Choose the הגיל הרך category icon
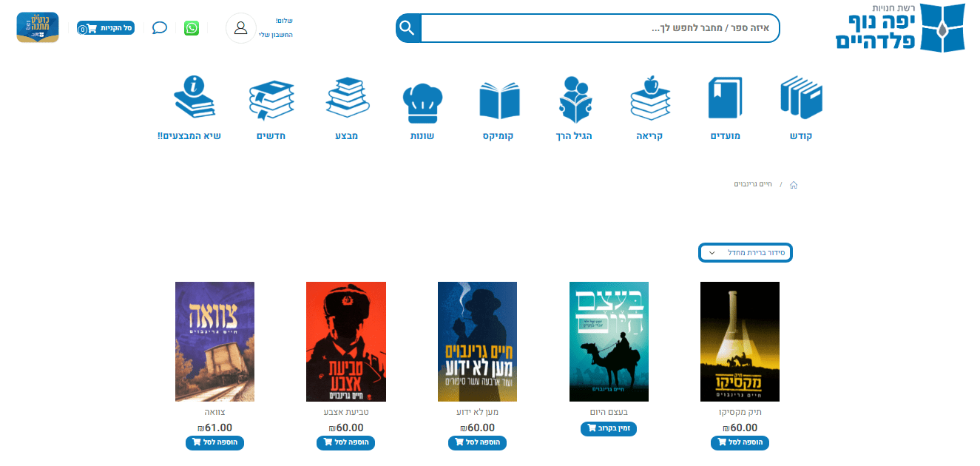Image resolution: width=980 pixels, height=466 pixels. 574,99
